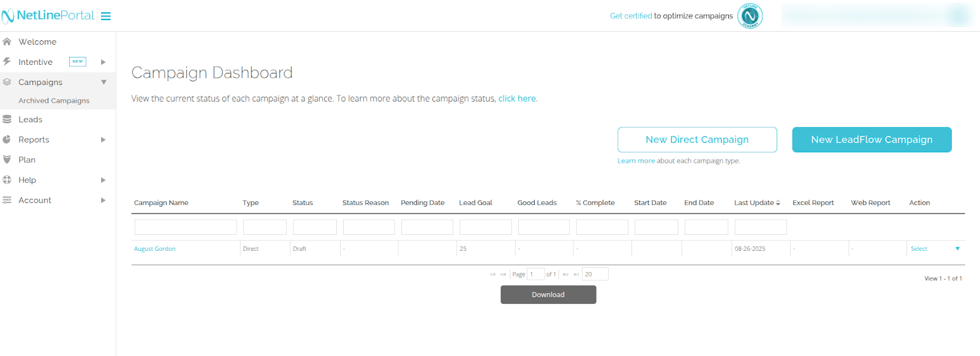This screenshot has height=356, width=980.
Task: Expand the Reports submenu arrow
Action: point(104,139)
